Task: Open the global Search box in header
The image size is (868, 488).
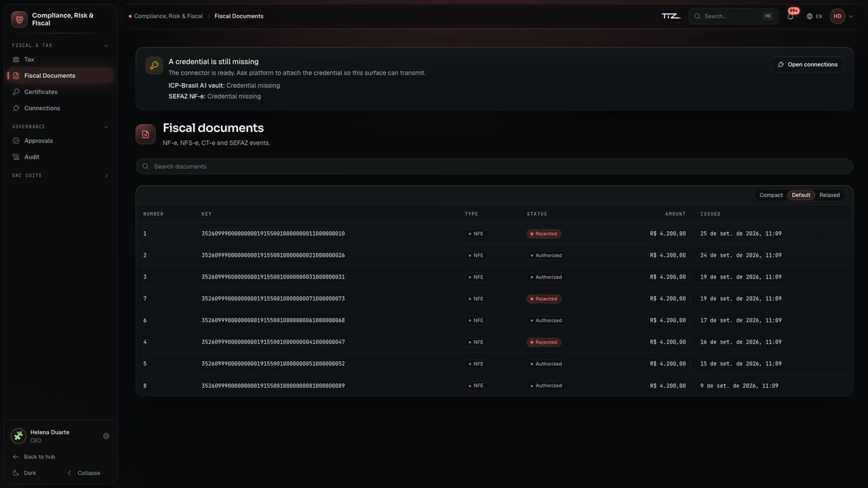Action: [733, 16]
